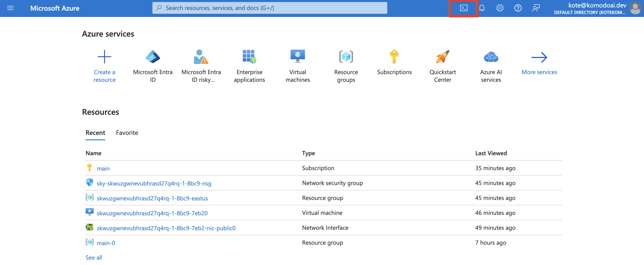This screenshot has width=644, height=265.
Task: Click See all resources link
Action: [x=94, y=257]
